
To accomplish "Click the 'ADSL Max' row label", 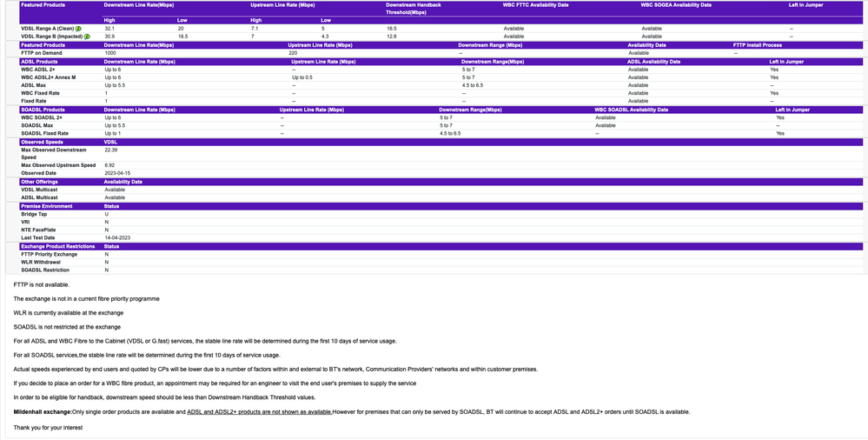I will (34, 85).
